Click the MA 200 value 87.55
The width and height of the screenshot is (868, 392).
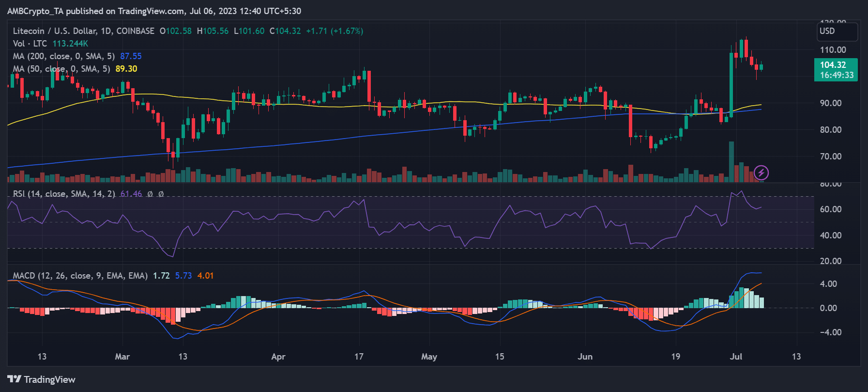click(131, 56)
